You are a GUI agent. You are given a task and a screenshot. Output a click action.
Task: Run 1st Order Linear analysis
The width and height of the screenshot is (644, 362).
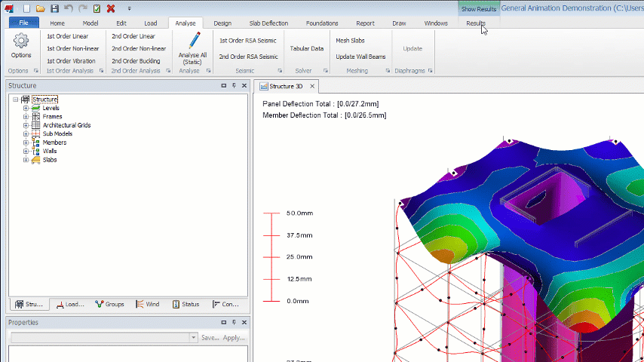click(67, 36)
